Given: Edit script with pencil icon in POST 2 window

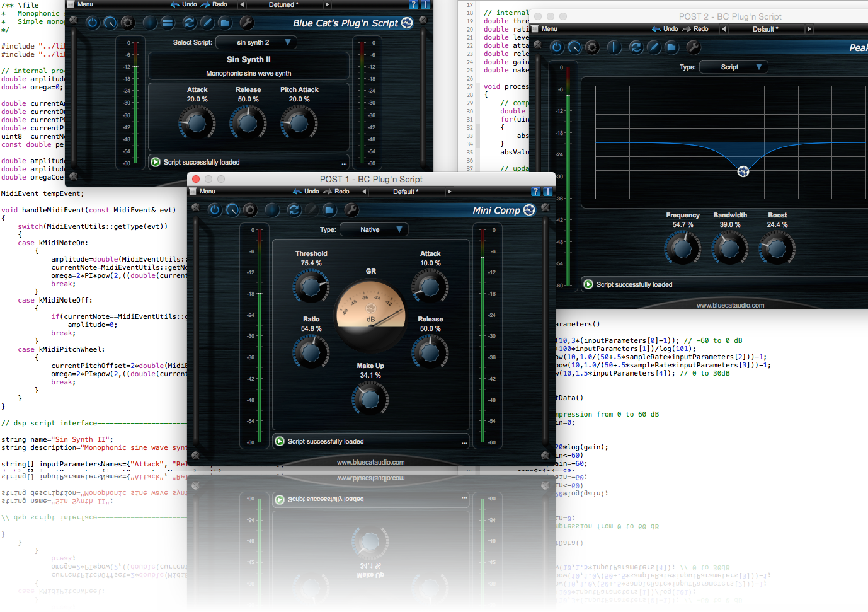Looking at the screenshot, I should click(x=654, y=47).
